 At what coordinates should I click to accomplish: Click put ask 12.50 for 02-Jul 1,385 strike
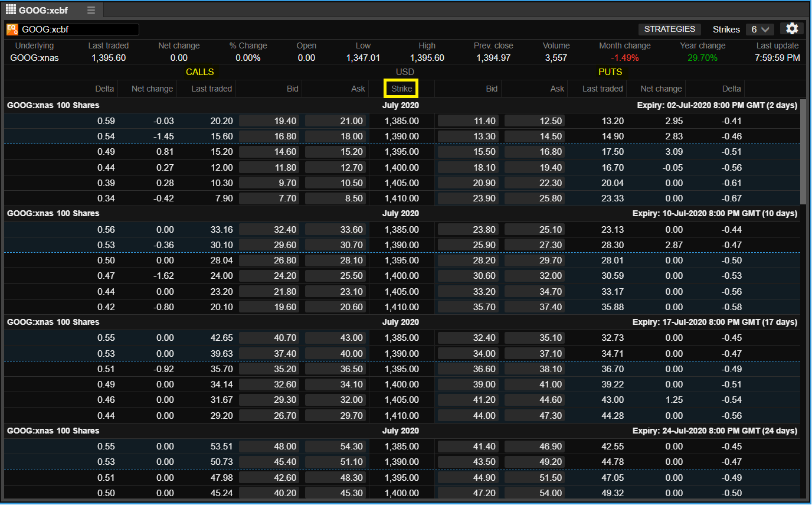pos(535,121)
